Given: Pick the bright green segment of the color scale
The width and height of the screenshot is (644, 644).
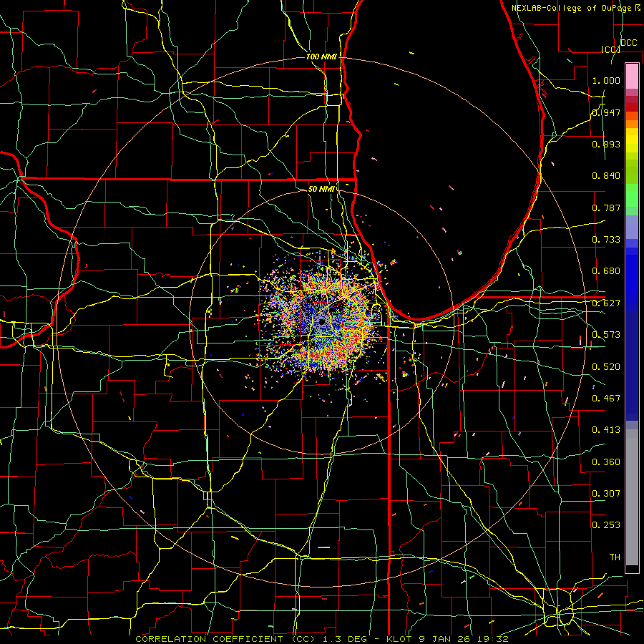Looking at the screenshot, I should click(x=632, y=195).
